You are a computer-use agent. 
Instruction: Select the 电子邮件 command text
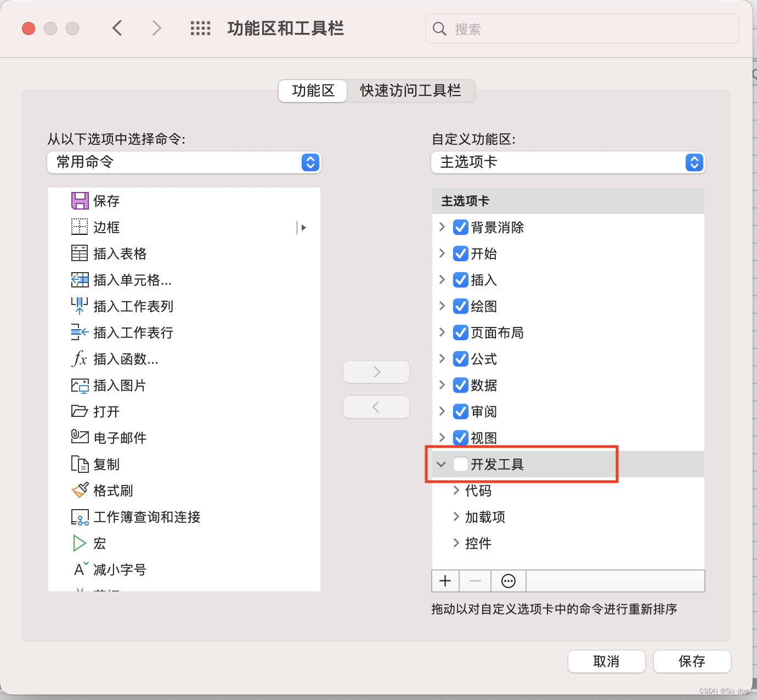tap(120, 438)
